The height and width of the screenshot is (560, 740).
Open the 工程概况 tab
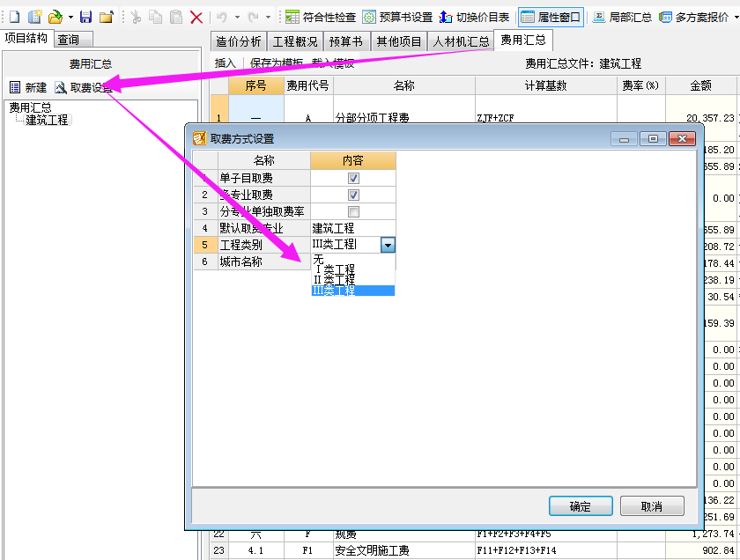tap(295, 41)
